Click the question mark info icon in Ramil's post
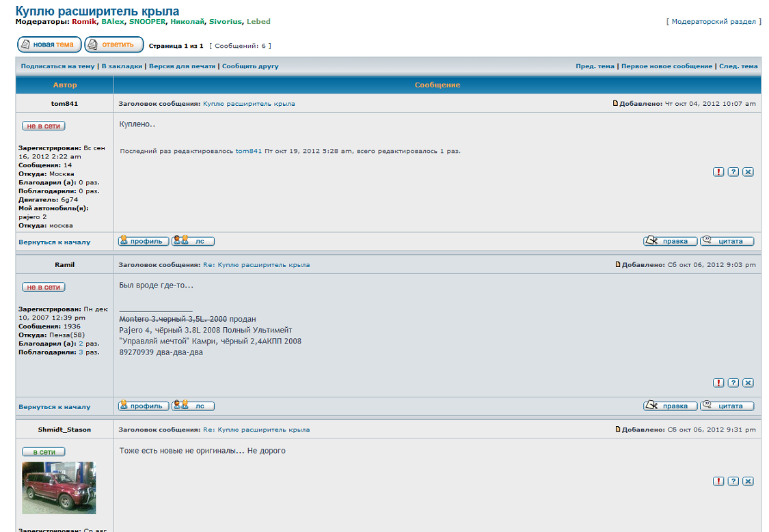 733,383
